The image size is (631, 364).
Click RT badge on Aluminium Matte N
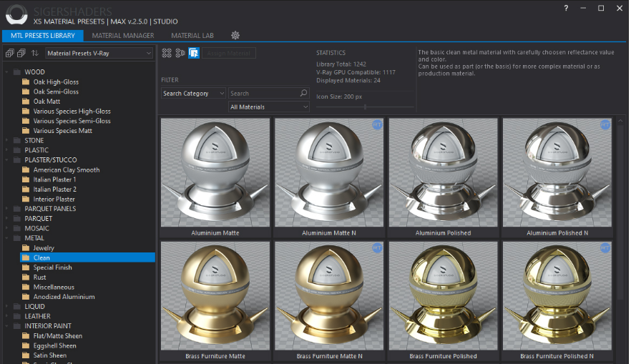pyautogui.click(x=377, y=124)
